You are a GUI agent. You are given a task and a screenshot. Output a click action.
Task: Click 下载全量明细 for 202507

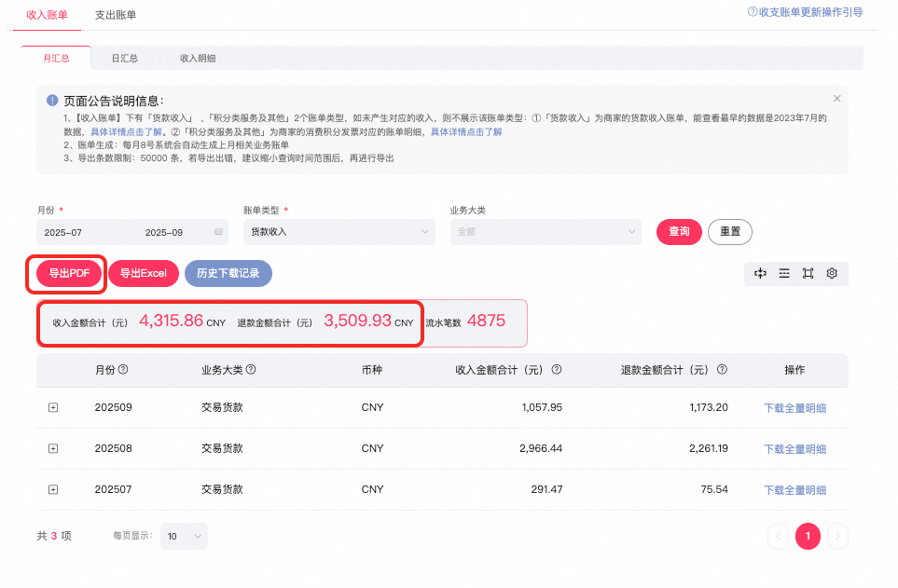coord(794,490)
